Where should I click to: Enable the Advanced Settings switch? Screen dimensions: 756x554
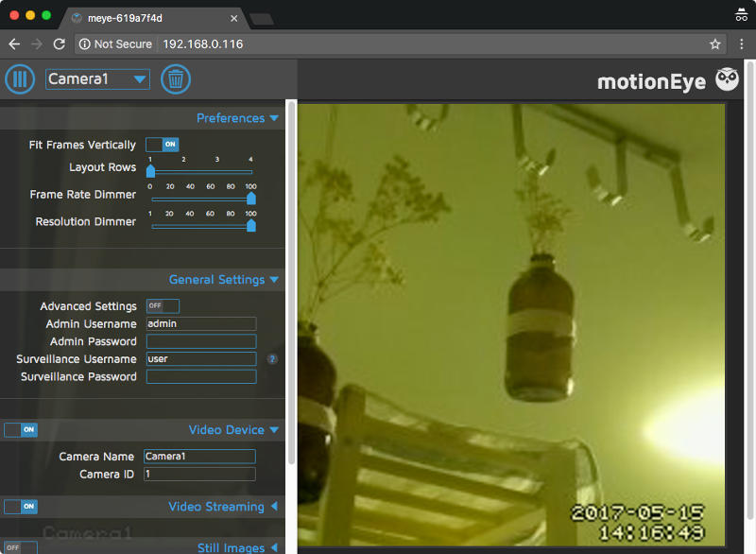[162, 305]
